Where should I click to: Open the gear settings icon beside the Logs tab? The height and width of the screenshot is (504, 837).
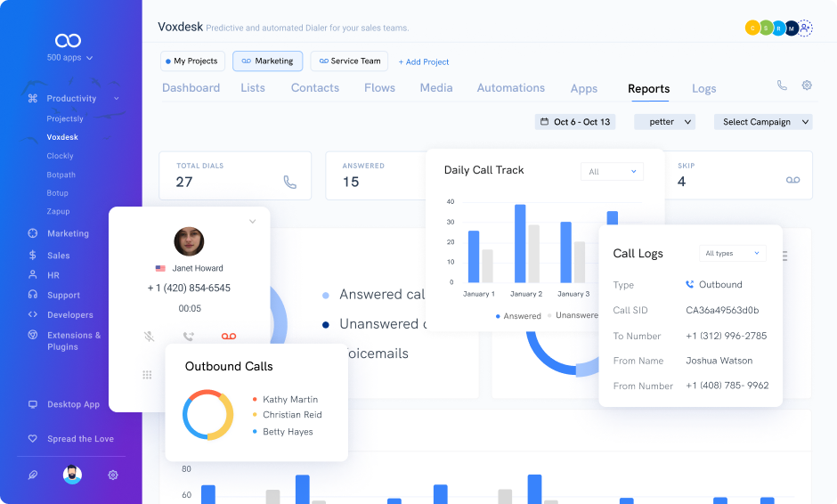coord(807,85)
